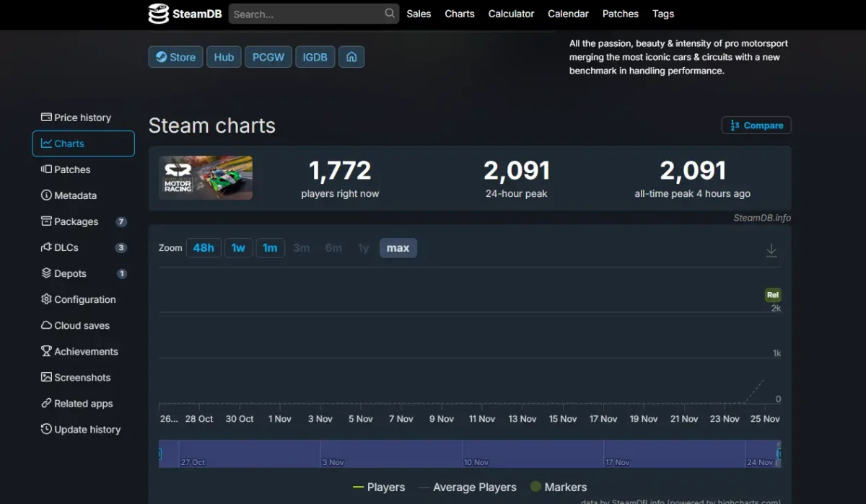Go to the Calendar tab
Image resolution: width=866 pixels, height=504 pixels.
[568, 14]
